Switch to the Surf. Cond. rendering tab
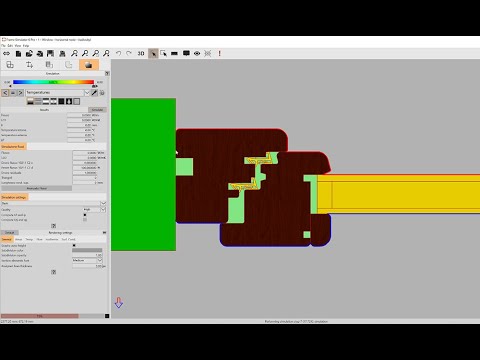Screen dimensions: 480x360 (68, 239)
